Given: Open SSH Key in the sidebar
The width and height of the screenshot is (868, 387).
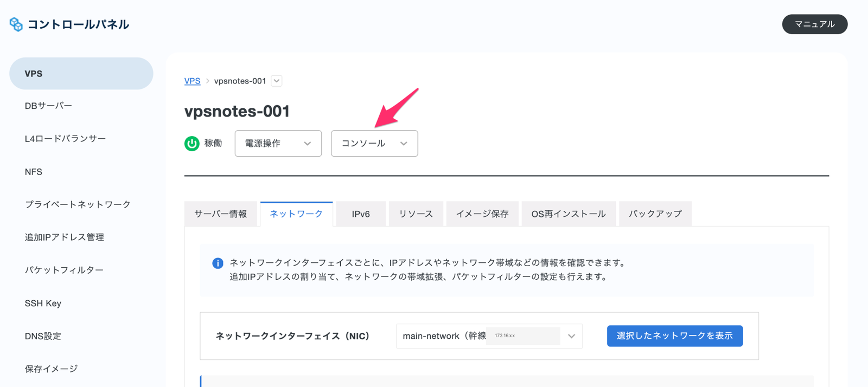Looking at the screenshot, I should pos(43,303).
